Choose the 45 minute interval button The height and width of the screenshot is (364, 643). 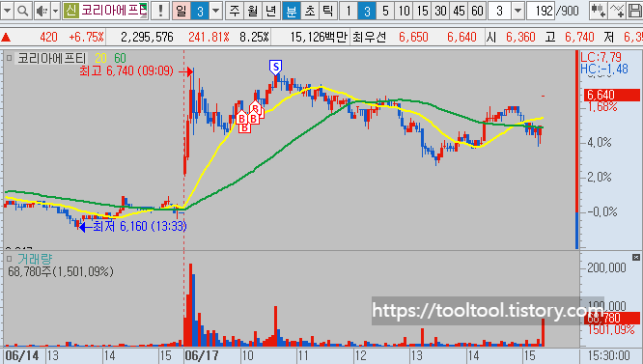point(459,11)
